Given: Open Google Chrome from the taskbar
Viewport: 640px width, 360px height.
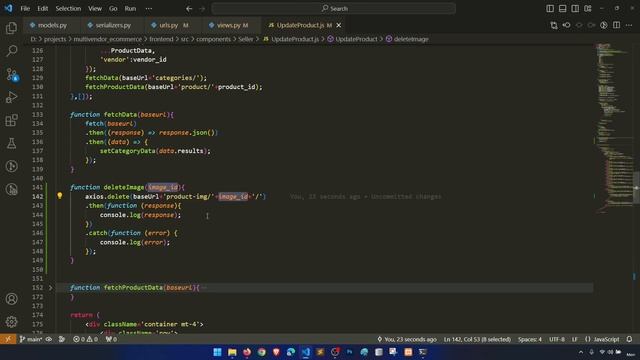Looking at the screenshot, I should tap(262, 352).
